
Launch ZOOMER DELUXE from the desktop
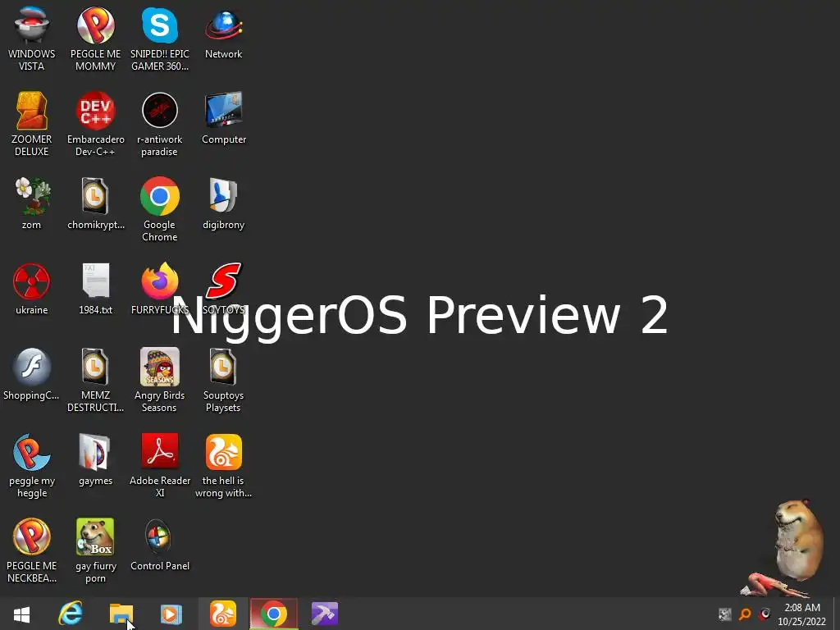pyautogui.click(x=32, y=124)
